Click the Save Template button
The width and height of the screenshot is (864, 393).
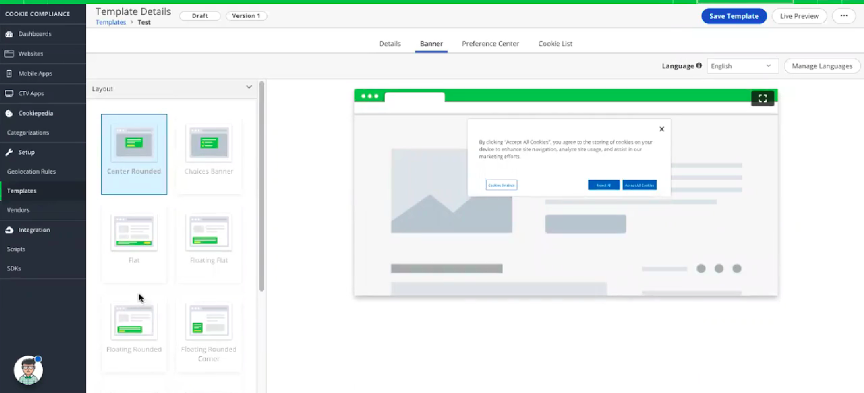(x=733, y=16)
